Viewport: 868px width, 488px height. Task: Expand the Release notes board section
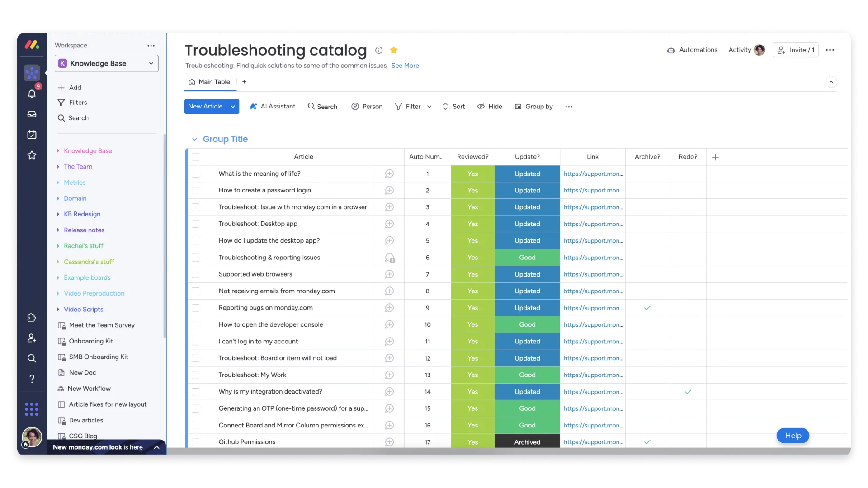[x=58, y=230]
